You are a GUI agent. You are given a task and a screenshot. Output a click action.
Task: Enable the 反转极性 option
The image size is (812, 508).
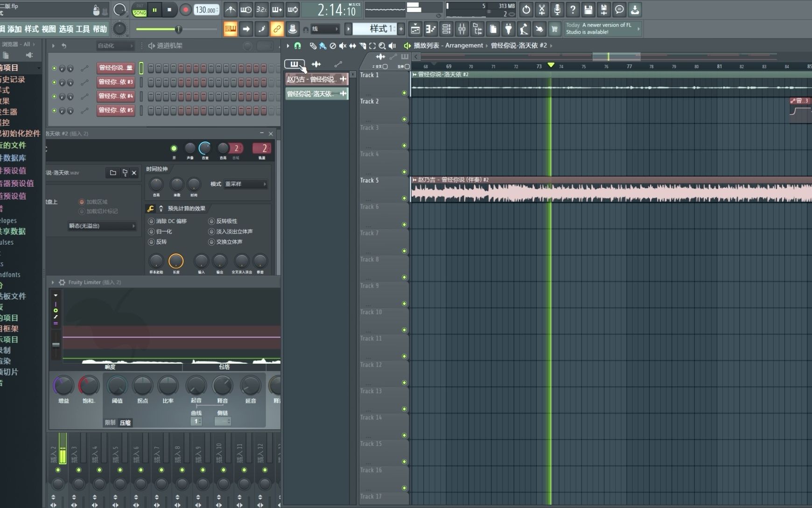211,221
